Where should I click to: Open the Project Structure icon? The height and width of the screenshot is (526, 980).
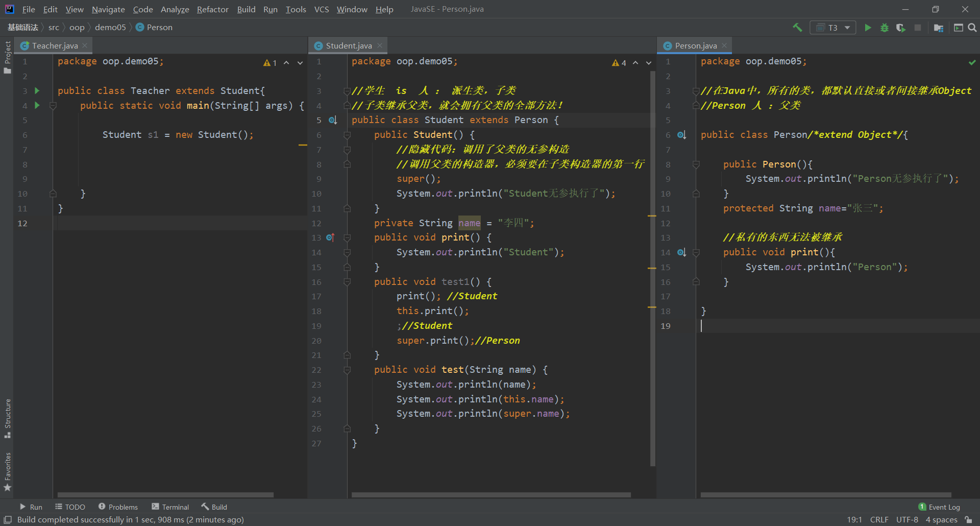(x=938, y=28)
